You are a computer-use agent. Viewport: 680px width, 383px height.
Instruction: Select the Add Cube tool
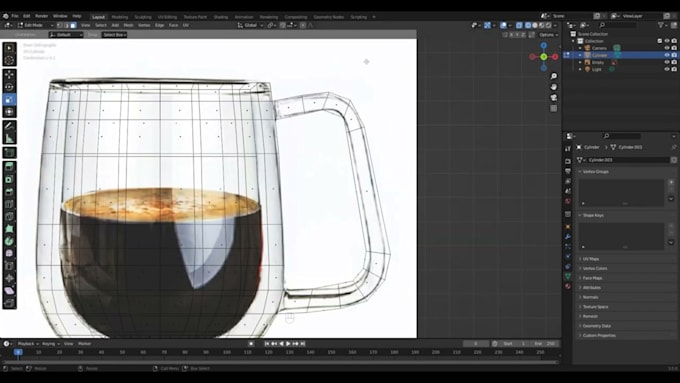[x=9, y=153]
